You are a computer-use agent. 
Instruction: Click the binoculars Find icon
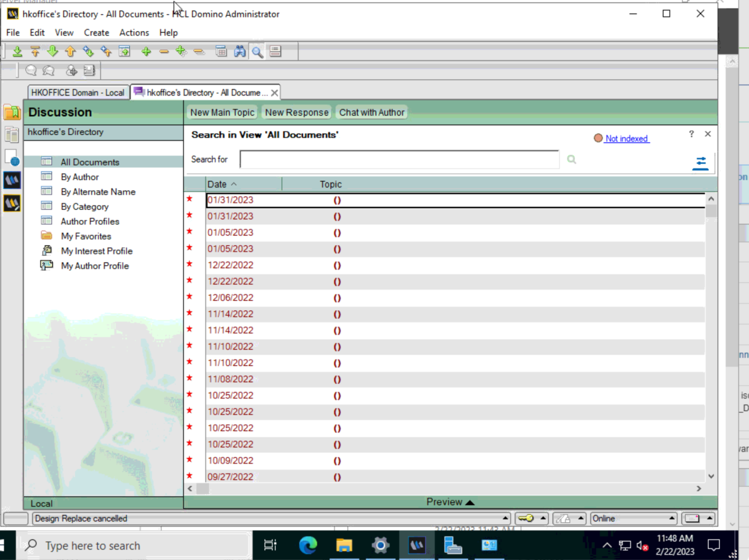tap(240, 51)
